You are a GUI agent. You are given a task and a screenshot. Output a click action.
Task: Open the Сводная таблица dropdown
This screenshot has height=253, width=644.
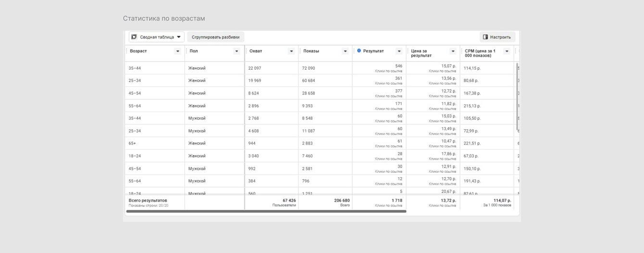pyautogui.click(x=156, y=37)
